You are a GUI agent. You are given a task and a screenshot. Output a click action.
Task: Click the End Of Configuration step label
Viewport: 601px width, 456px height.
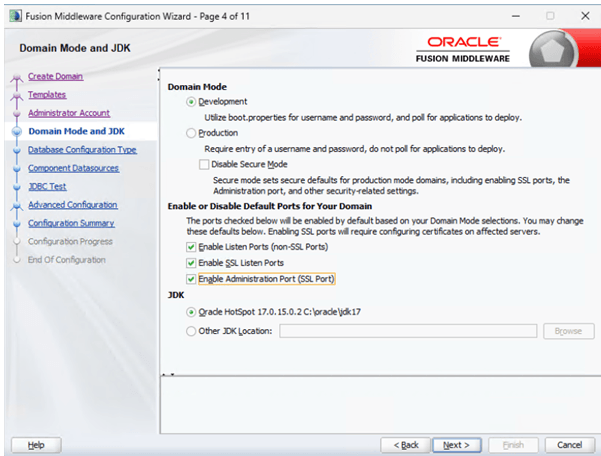(67, 260)
